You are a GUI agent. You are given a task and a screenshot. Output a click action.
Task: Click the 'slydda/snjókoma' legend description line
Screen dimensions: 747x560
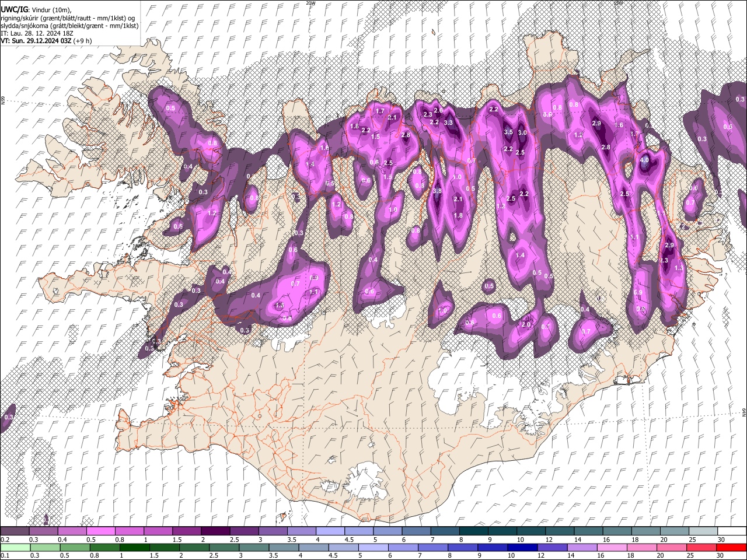[69, 26]
